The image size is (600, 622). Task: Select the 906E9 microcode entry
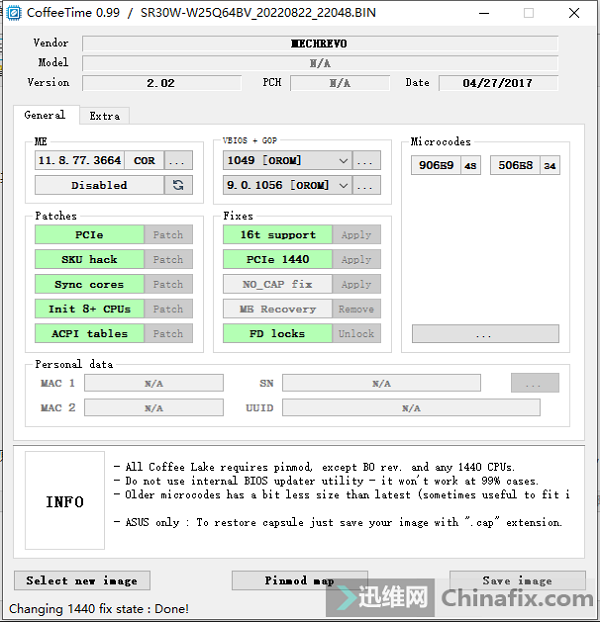(x=435, y=165)
